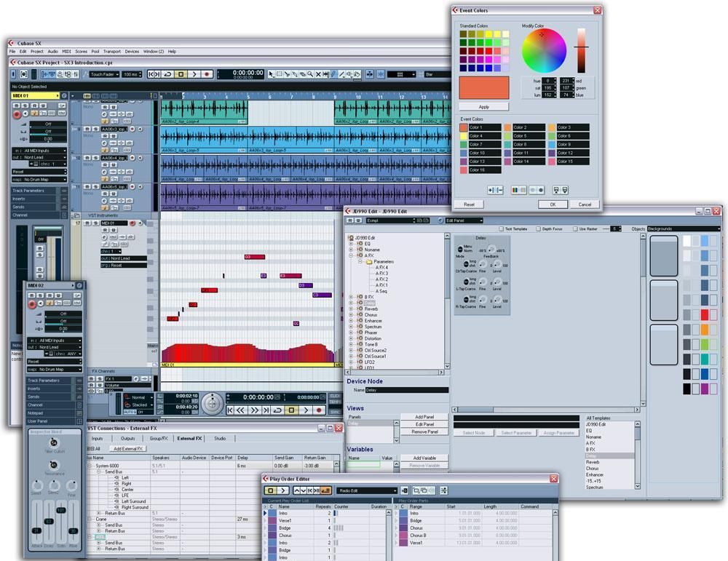
Task: Open the Devices menu
Action: 132,52
